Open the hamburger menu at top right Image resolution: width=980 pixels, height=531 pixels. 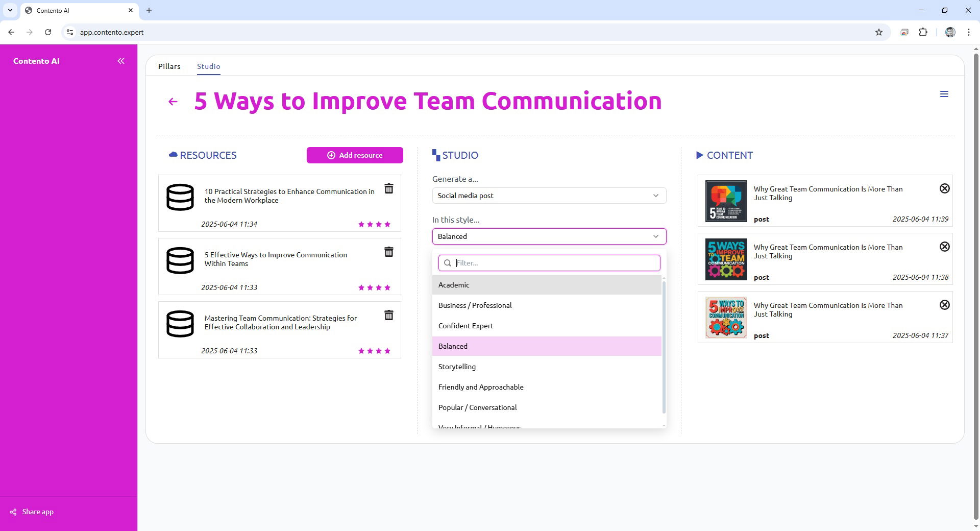tap(944, 94)
